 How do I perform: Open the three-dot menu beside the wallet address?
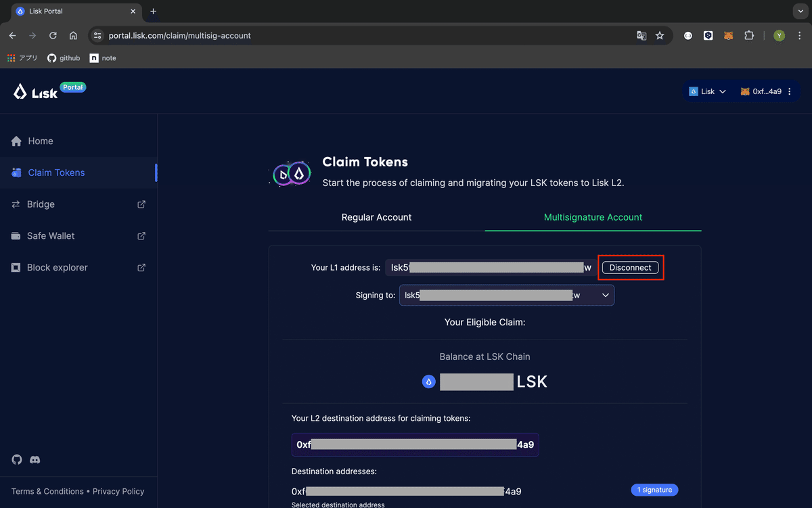pyautogui.click(x=790, y=91)
